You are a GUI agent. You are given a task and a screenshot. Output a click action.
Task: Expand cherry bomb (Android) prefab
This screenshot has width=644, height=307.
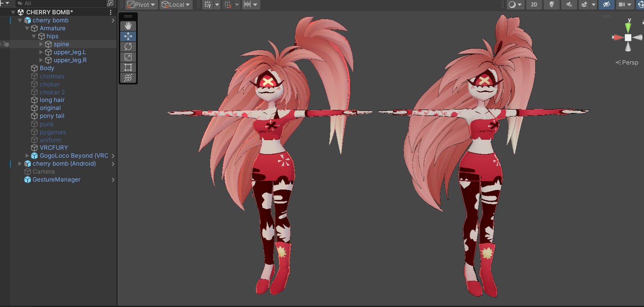pos(20,164)
